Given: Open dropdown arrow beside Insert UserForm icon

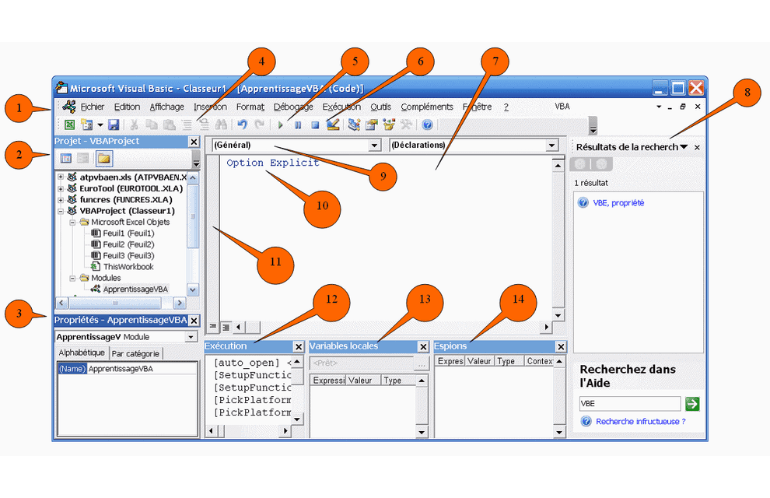Looking at the screenshot, I should point(100,125).
